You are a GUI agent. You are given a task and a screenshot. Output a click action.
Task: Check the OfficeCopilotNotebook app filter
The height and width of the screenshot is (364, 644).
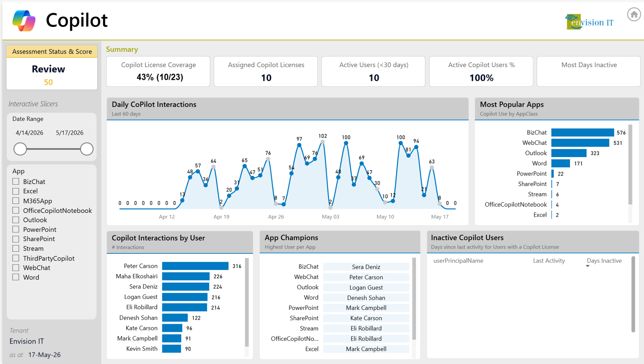(x=16, y=210)
